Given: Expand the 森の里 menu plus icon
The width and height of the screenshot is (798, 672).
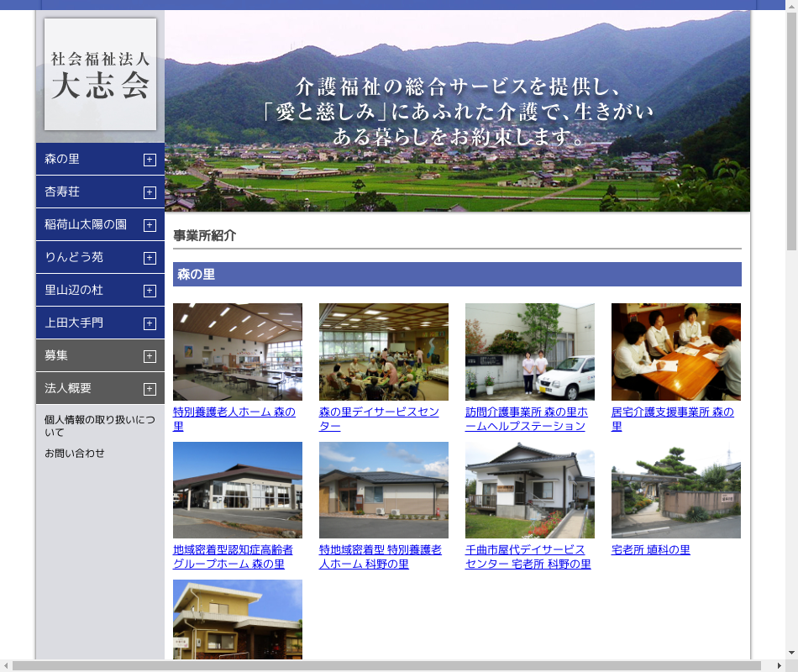Looking at the screenshot, I should [x=150, y=160].
